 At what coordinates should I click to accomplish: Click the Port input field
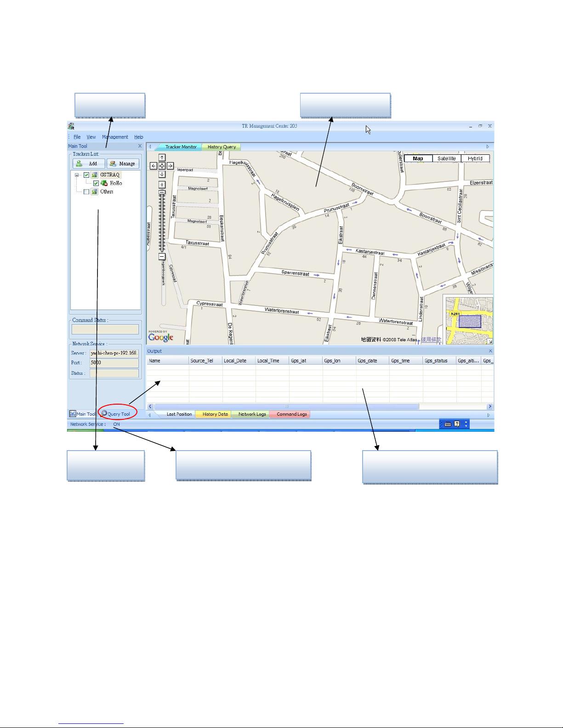(114, 363)
